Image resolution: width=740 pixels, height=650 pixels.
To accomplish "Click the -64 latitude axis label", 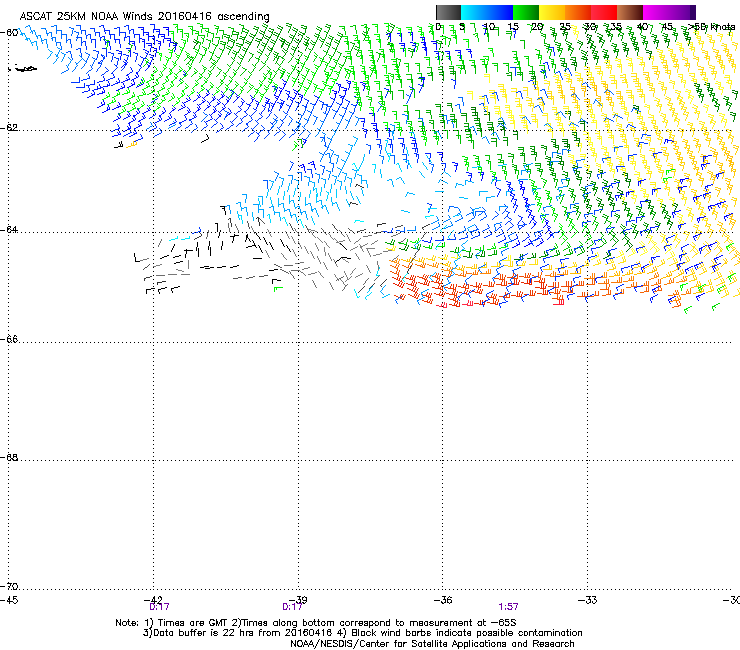I will [9, 230].
